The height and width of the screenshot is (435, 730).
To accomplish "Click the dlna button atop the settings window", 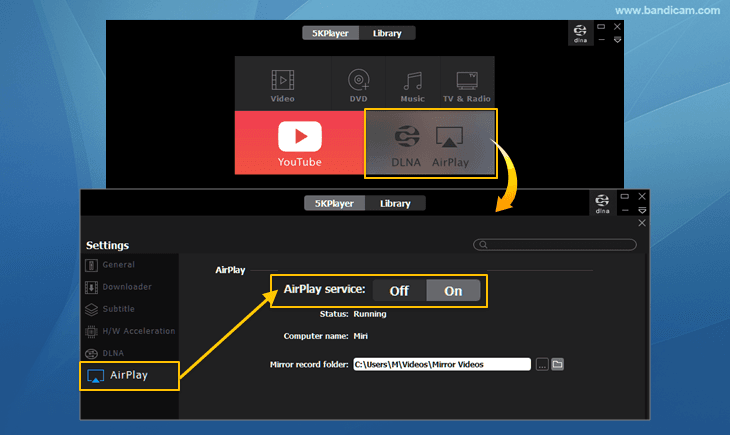I will tap(602, 203).
